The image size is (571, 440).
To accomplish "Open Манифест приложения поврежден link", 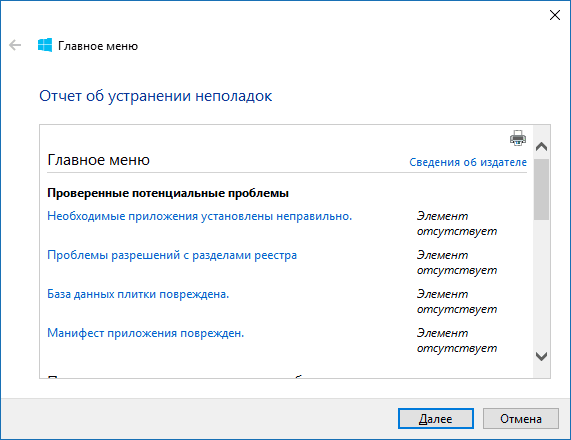I will [x=146, y=333].
